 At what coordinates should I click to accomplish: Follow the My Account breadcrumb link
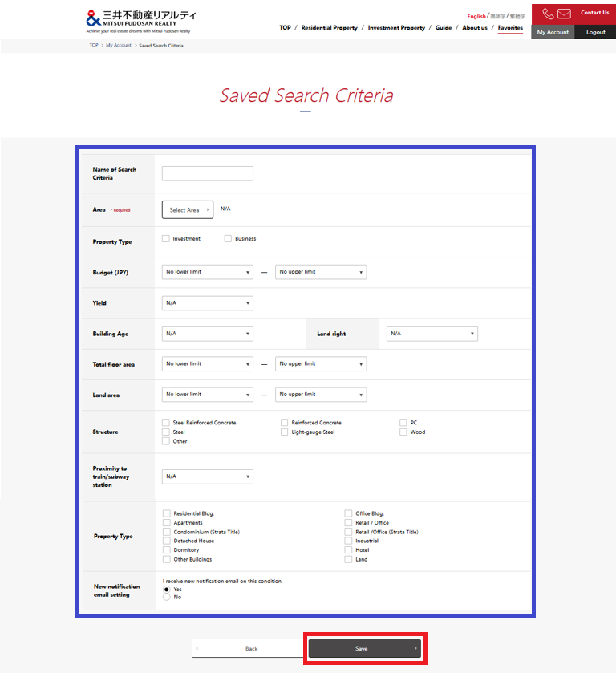118,46
